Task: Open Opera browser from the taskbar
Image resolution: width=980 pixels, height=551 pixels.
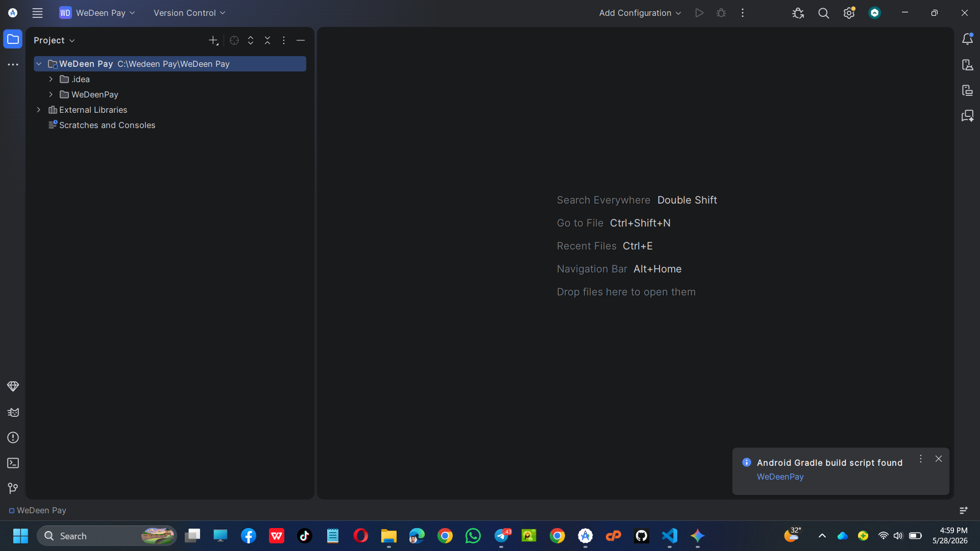Action: pyautogui.click(x=361, y=536)
